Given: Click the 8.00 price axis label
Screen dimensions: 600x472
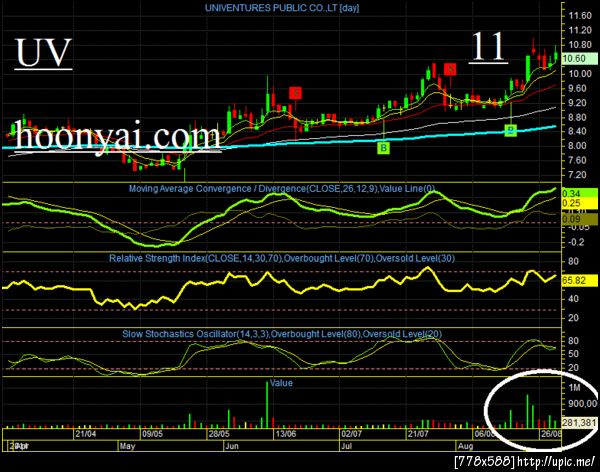Looking at the screenshot, I should click(x=578, y=146).
